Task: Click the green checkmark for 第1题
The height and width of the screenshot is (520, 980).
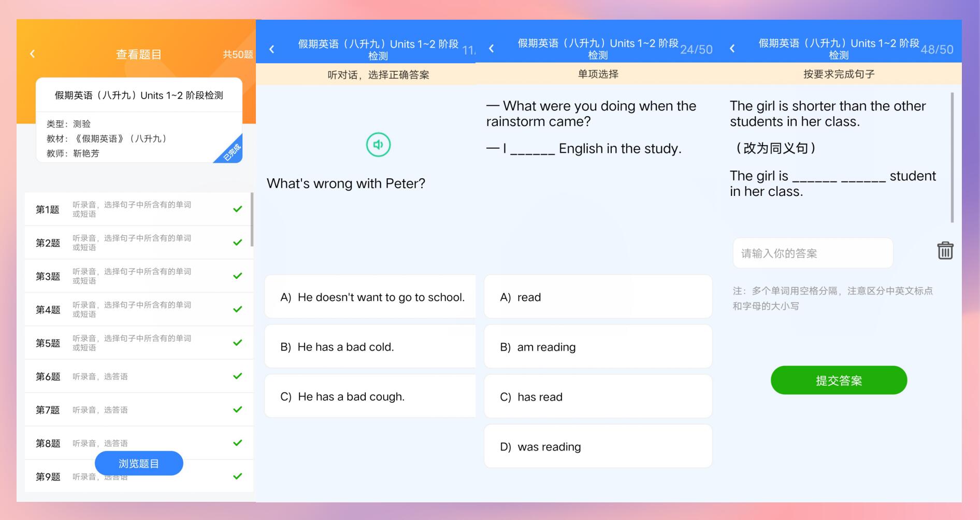Action: point(237,209)
